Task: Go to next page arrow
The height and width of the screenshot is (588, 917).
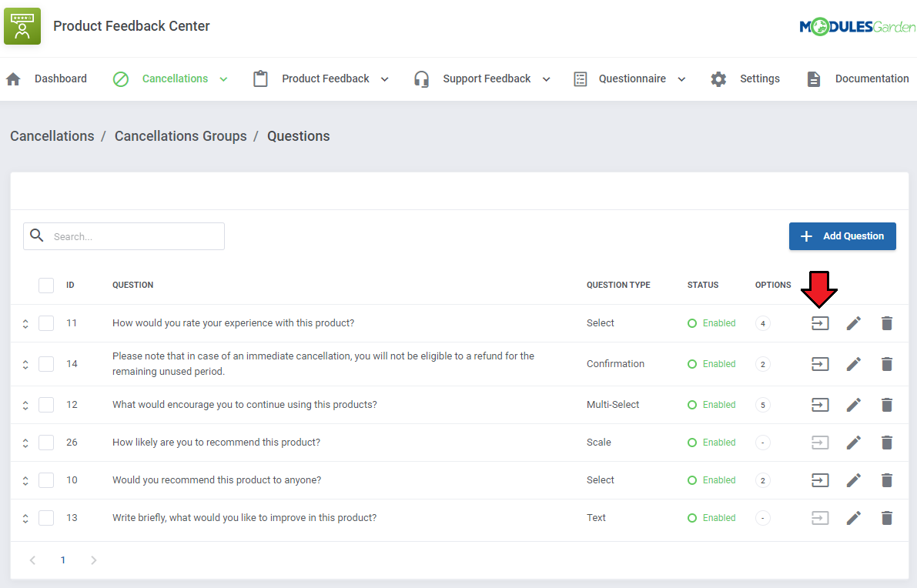Action: coord(94,560)
